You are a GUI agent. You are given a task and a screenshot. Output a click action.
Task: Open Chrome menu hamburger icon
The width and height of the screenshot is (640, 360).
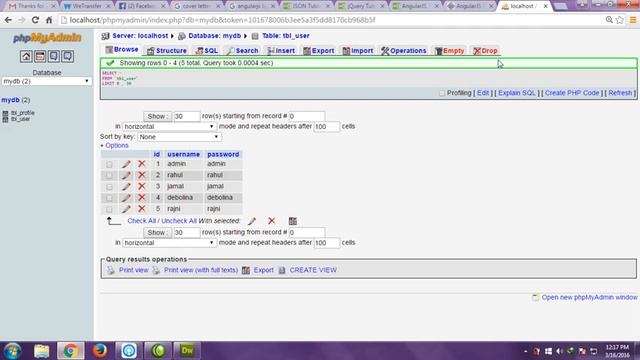coord(633,20)
